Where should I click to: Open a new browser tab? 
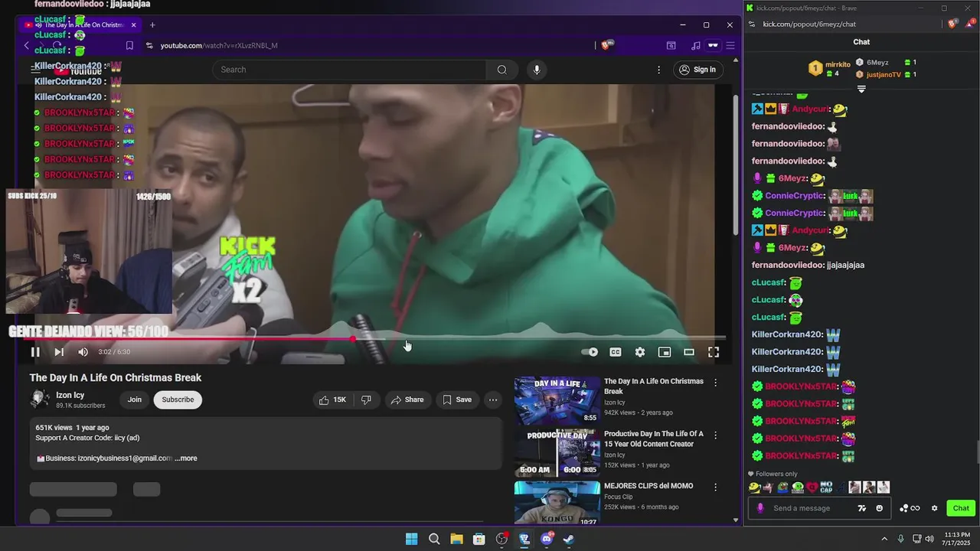(x=152, y=24)
